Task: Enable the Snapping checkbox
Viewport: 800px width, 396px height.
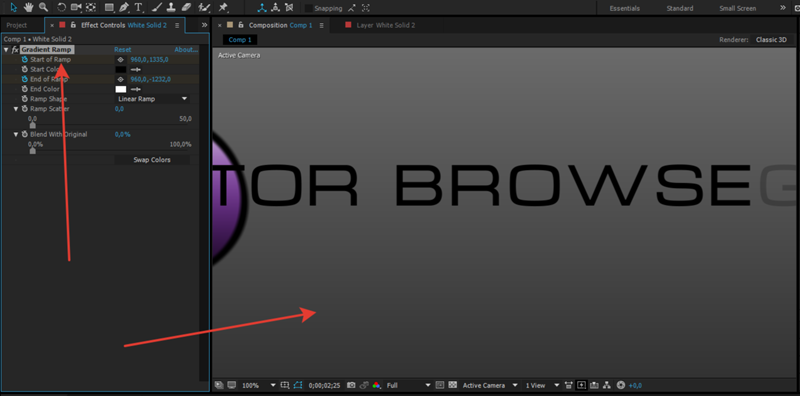Action: (308, 8)
